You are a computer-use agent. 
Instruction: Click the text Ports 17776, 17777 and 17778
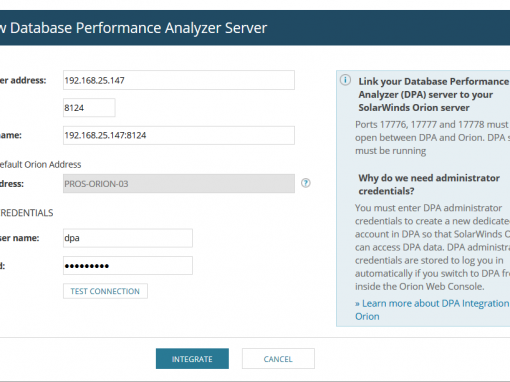tap(420, 125)
